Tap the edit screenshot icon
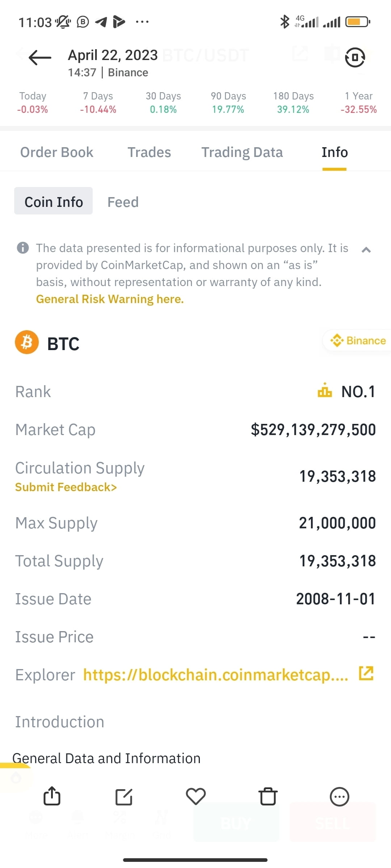Viewport: 391px width, 868px height. [124, 796]
